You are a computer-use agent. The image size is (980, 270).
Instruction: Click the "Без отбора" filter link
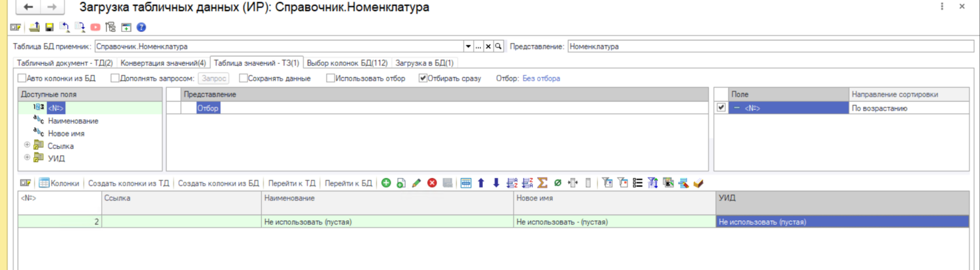tap(541, 78)
